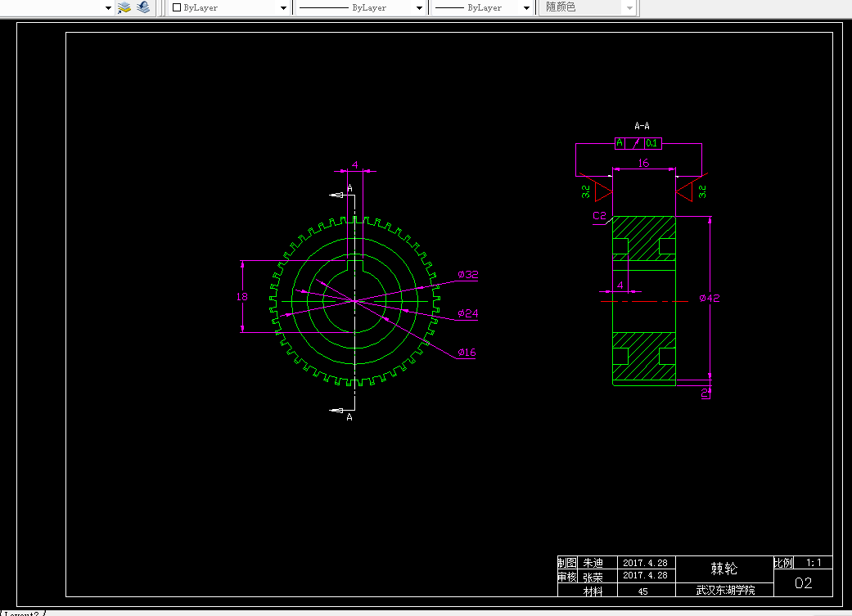This screenshot has height=616, width=852.
Task: Select the 16 width dimension text
Action: [643, 163]
